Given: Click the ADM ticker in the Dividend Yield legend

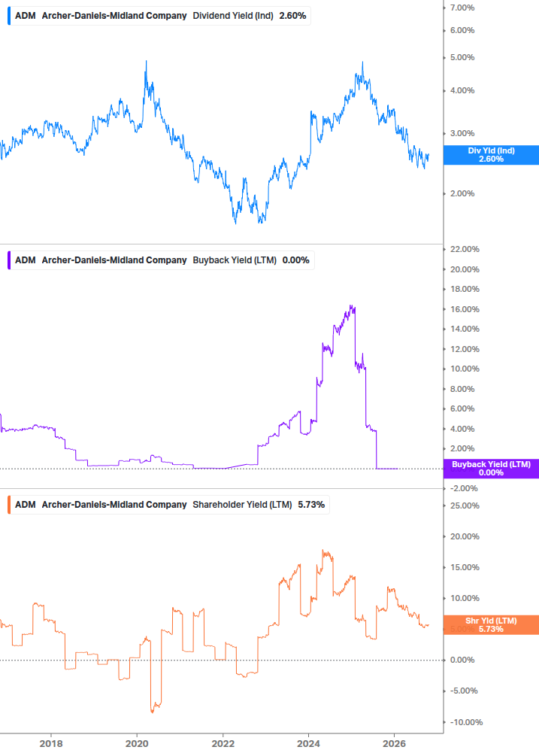Looking at the screenshot, I should 26,16.
